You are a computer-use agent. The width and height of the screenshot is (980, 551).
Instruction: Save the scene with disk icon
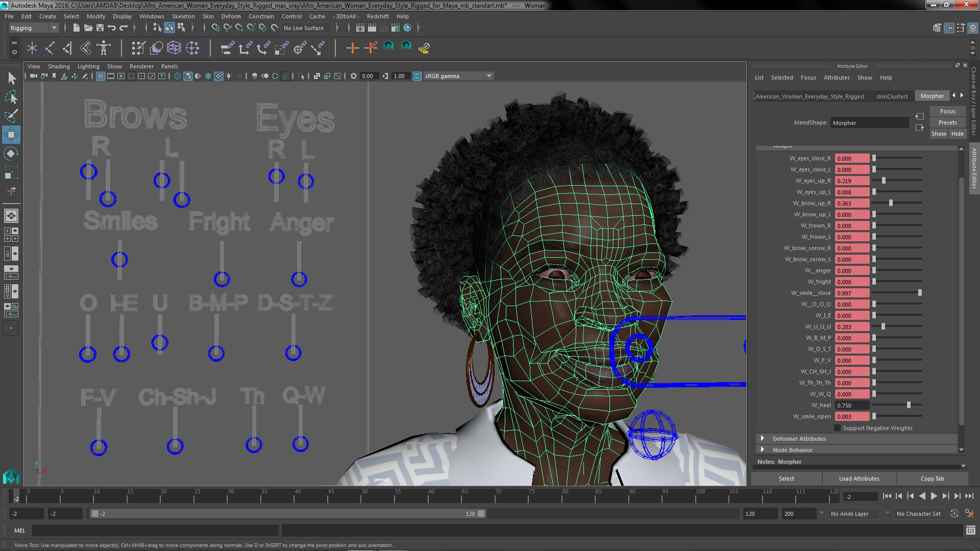[x=100, y=28]
